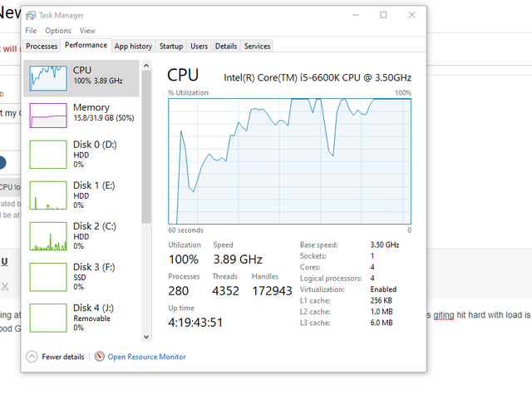The width and height of the screenshot is (532, 410).
Task: Click the '60 seconds' graph axis label
Action: (x=186, y=230)
